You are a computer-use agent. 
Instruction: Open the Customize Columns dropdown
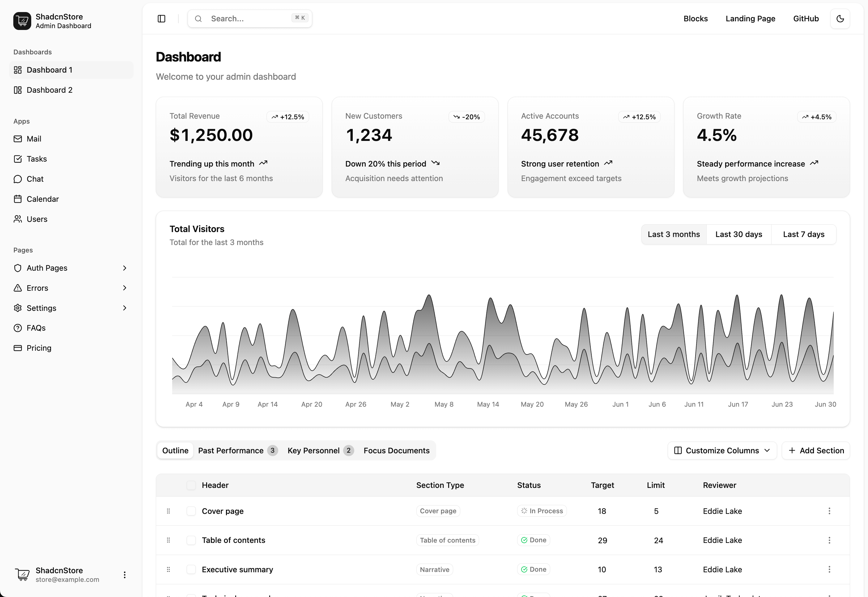point(721,450)
